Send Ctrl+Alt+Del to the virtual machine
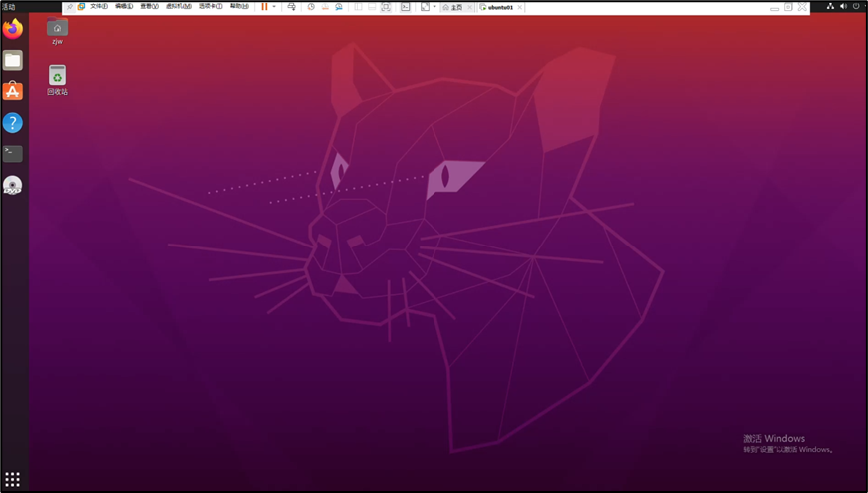This screenshot has height=493, width=868. (292, 7)
